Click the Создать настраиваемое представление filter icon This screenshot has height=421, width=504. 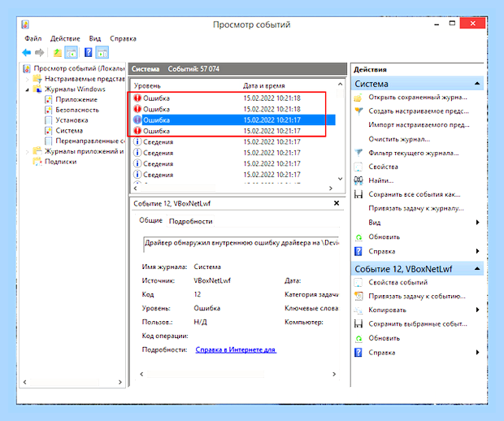358,111
